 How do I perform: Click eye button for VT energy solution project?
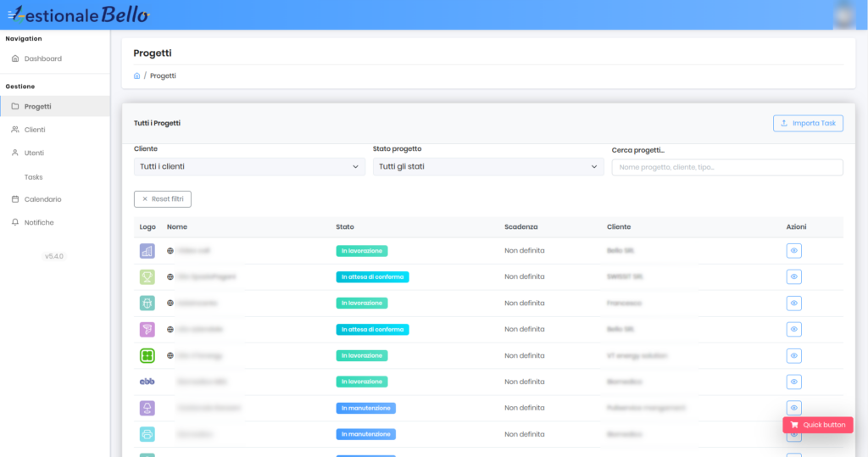pos(793,355)
